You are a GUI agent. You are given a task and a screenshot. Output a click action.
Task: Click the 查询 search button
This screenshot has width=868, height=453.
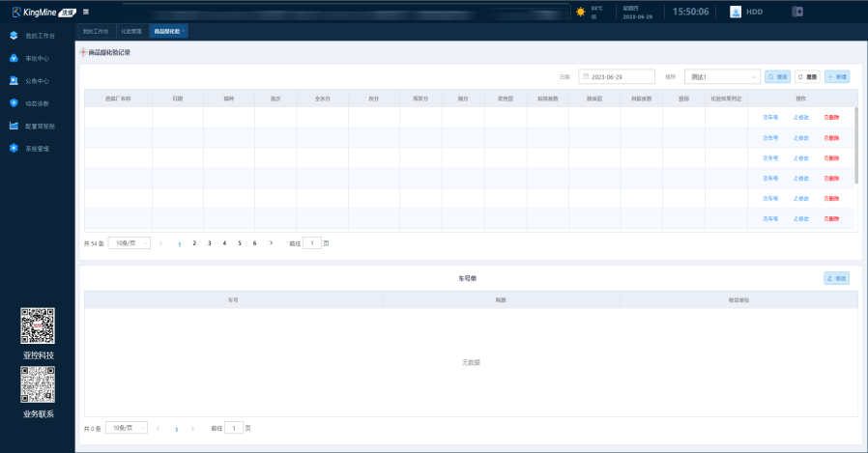pos(778,77)
